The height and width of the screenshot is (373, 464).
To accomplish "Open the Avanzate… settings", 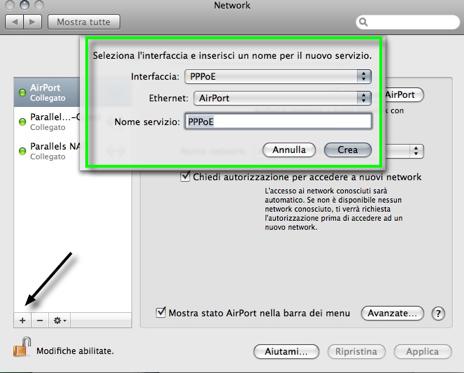I will tap(392, 313).
